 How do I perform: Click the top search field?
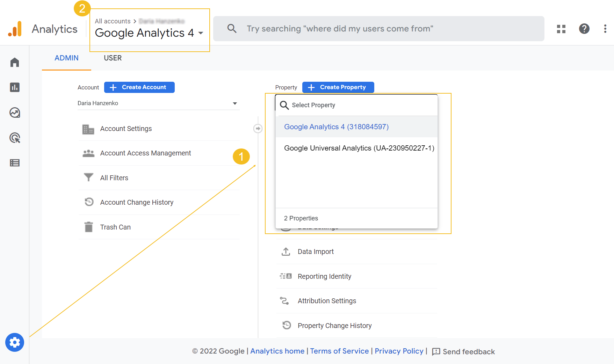pyautogui.click(x=379, y=29)
